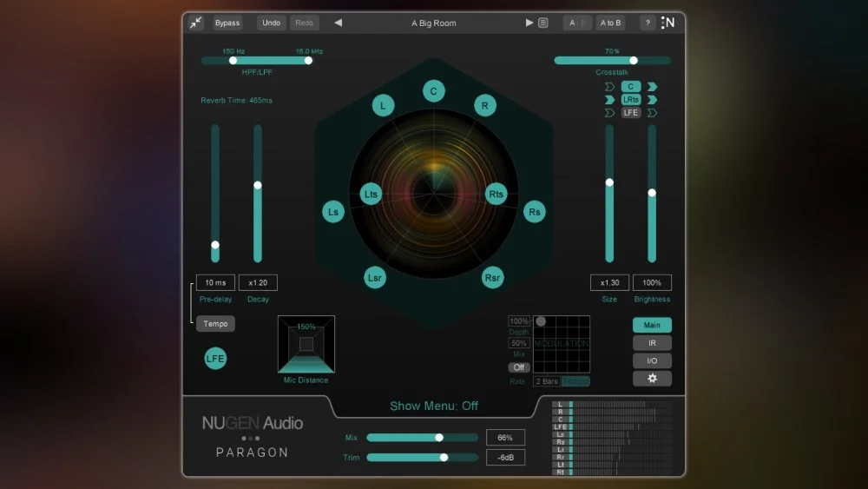Viewport: 868px width, 489px height.
Task: Open the A Big Room preset name
Action: pyautogui.click(x=433, y=23)
